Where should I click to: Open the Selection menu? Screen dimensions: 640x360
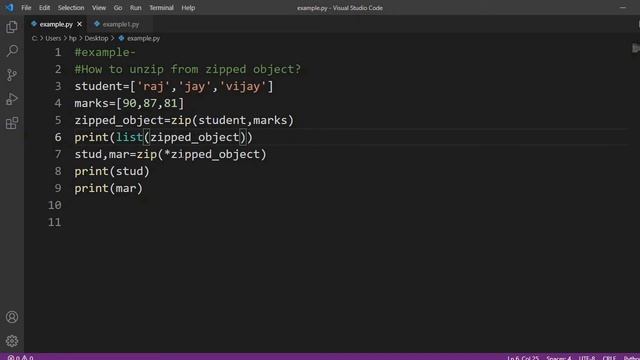[x=71, y=8]
